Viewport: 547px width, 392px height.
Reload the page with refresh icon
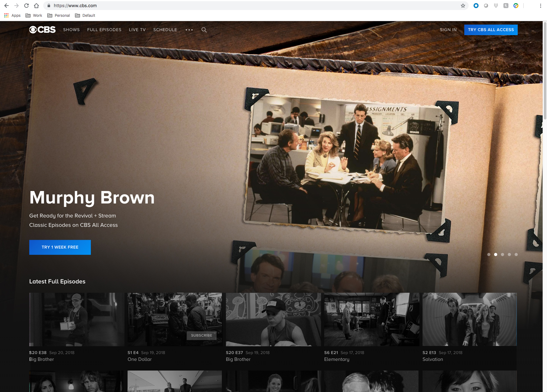coord(26,6)
